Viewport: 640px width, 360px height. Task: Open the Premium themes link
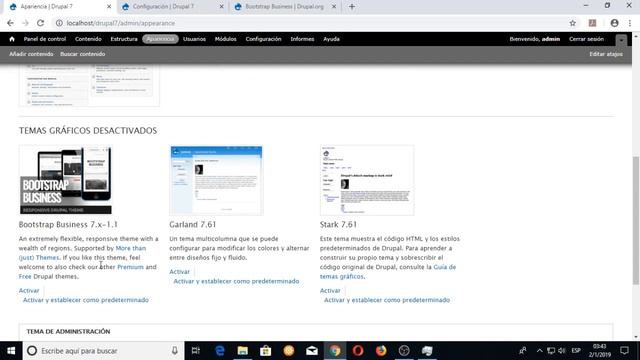(130, 267)
